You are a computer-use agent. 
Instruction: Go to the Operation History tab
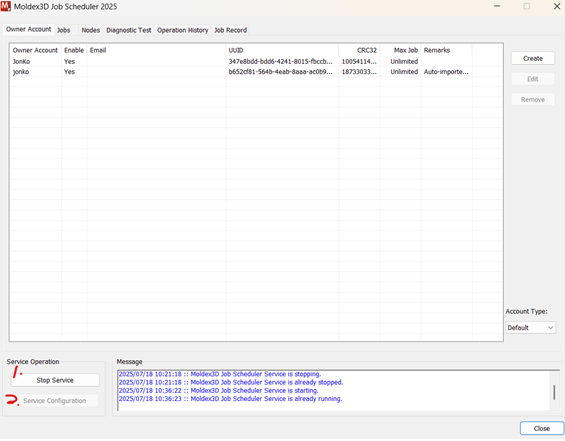183,30
